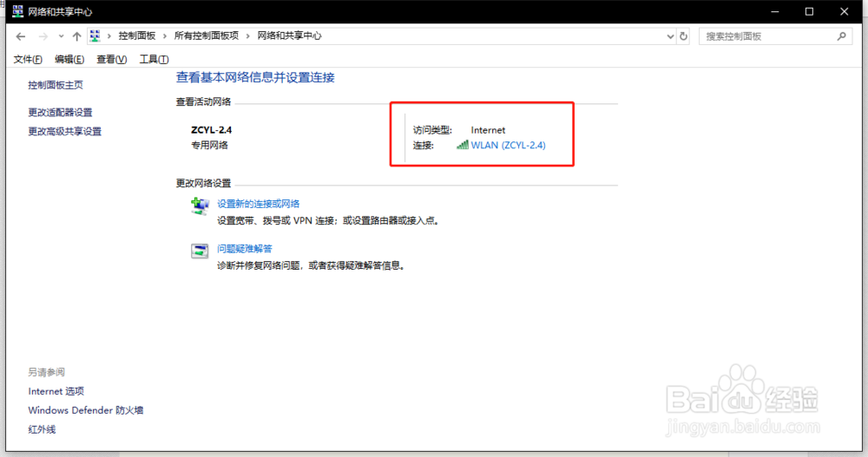Select 网络和共享中心 breadcrumb segment

[x=289, y=36]
